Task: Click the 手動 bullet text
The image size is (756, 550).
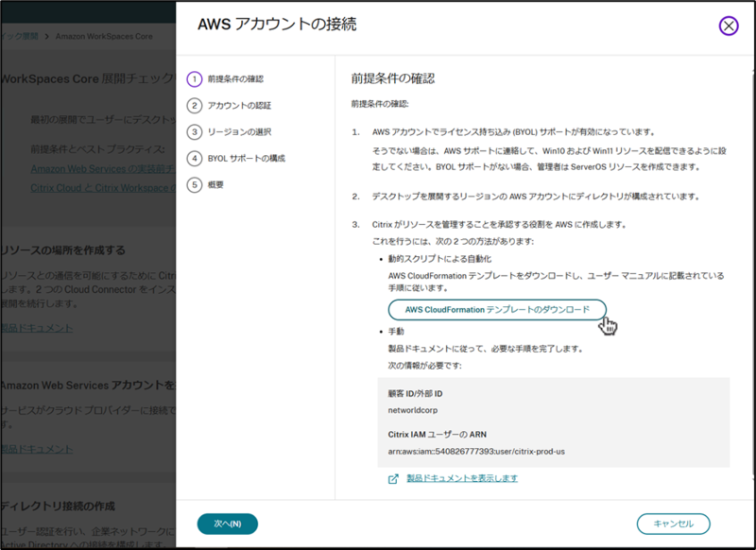Action: click(x=396, y=332)
